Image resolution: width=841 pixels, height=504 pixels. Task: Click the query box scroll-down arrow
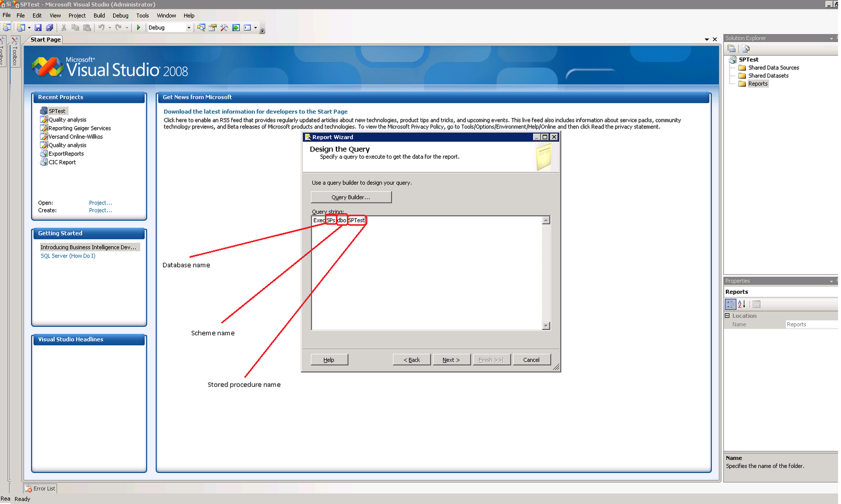point(546,326)
